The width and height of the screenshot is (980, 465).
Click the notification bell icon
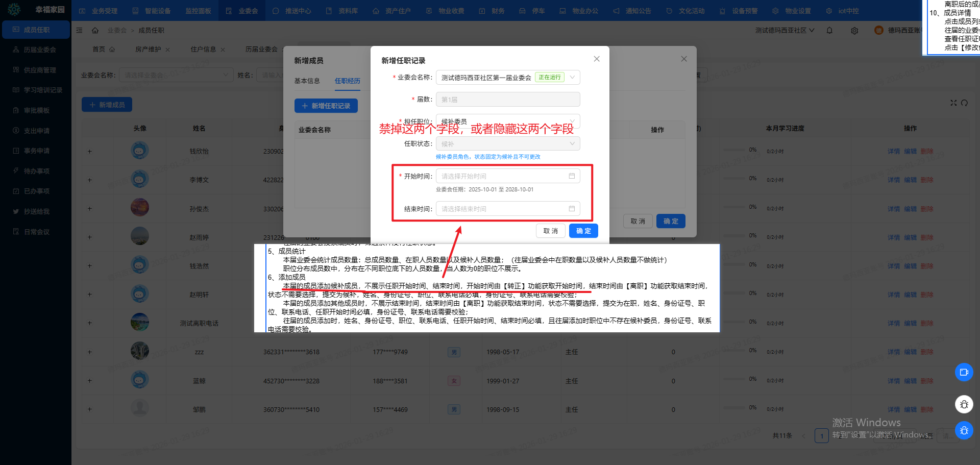click(829, 31)
